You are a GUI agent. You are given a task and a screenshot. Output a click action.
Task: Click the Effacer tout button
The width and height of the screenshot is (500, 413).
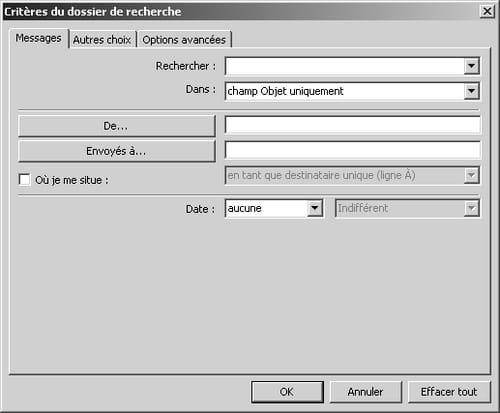tap(449, 392)
